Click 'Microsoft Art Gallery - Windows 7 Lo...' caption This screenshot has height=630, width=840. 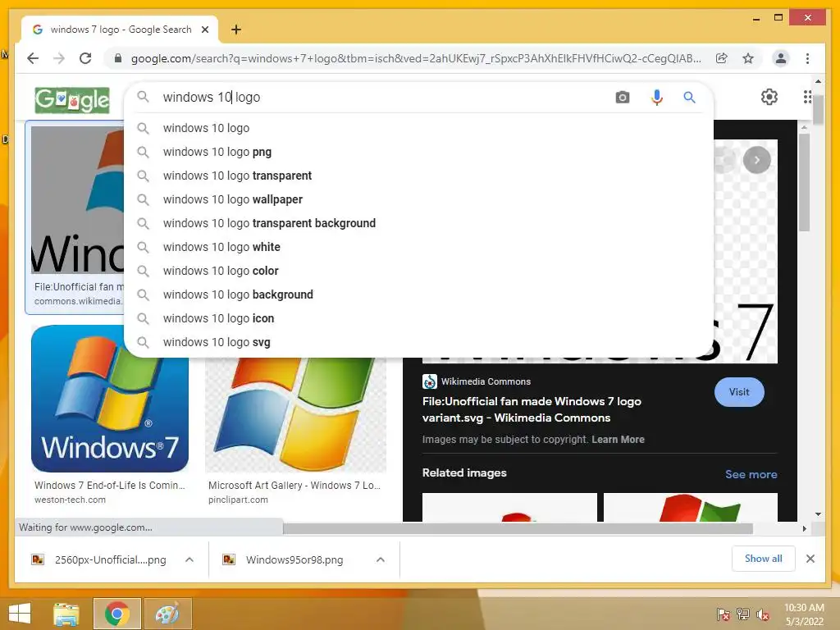point(294,486)
